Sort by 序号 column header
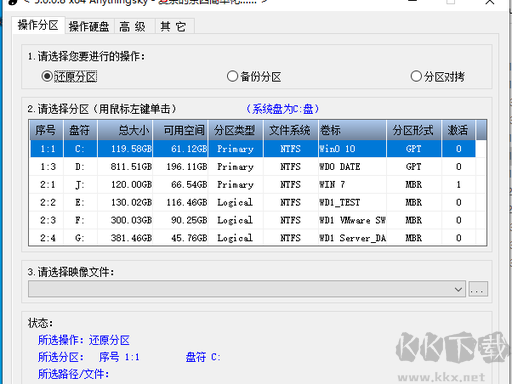Image resolution: width=512 pixels, height=384 pixels. pos(46,130)
